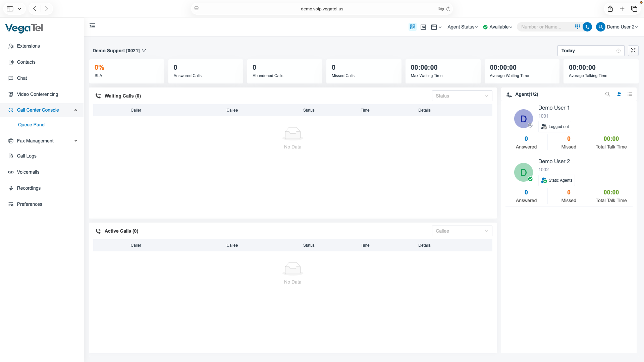This screenshot has height=362, width=644.
Task: Click the Fn function keys icon
Action: click(423, 27)
